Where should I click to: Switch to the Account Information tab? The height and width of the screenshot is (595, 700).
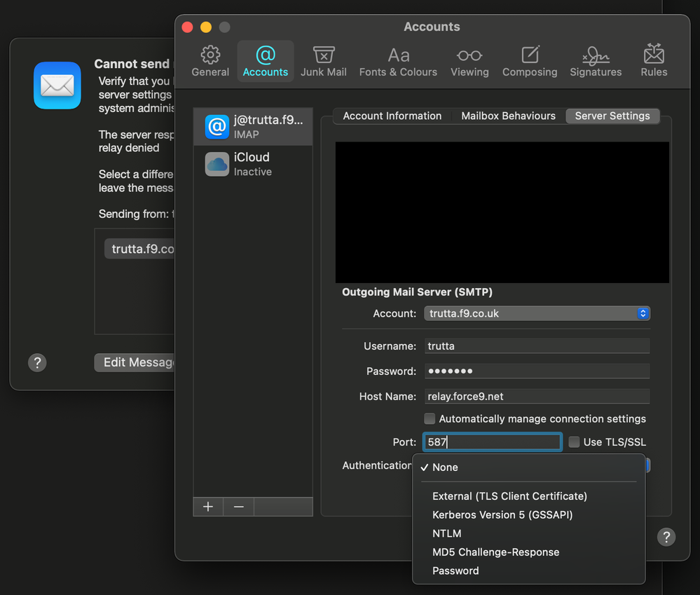point(392,116)
